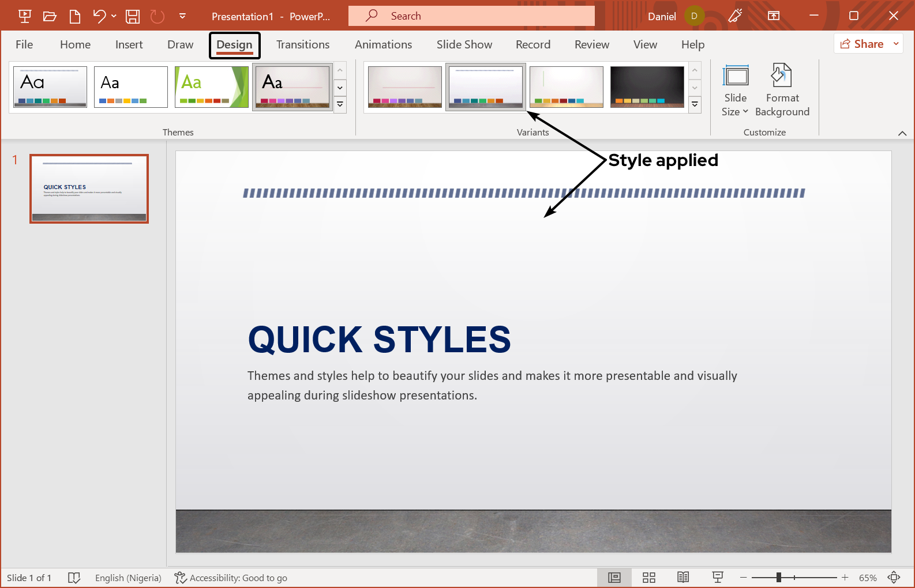Image resolution: width=915 pixels, height=588 pixels.
Task: Switch to the Insert tab
Action: (x=129, y=44)
